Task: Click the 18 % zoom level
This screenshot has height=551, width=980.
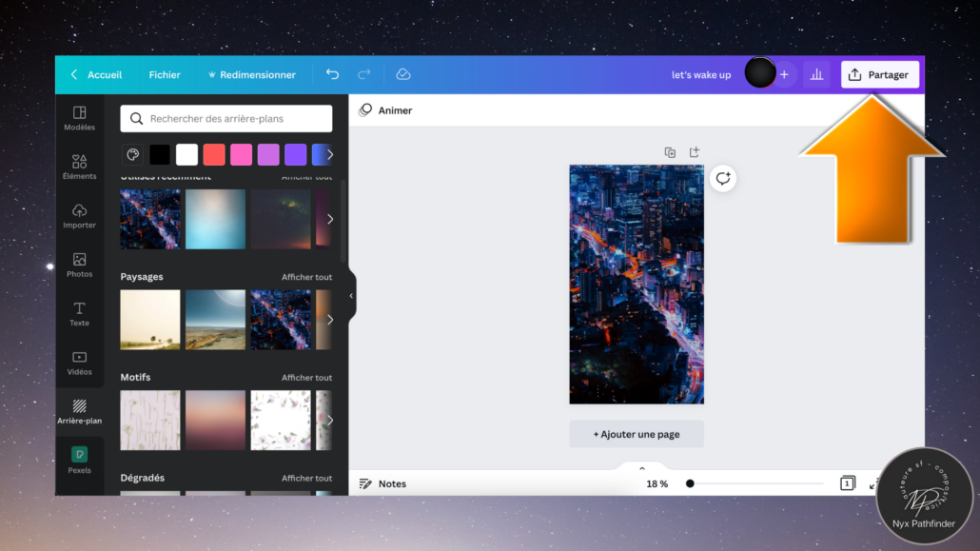Action: 657,483
